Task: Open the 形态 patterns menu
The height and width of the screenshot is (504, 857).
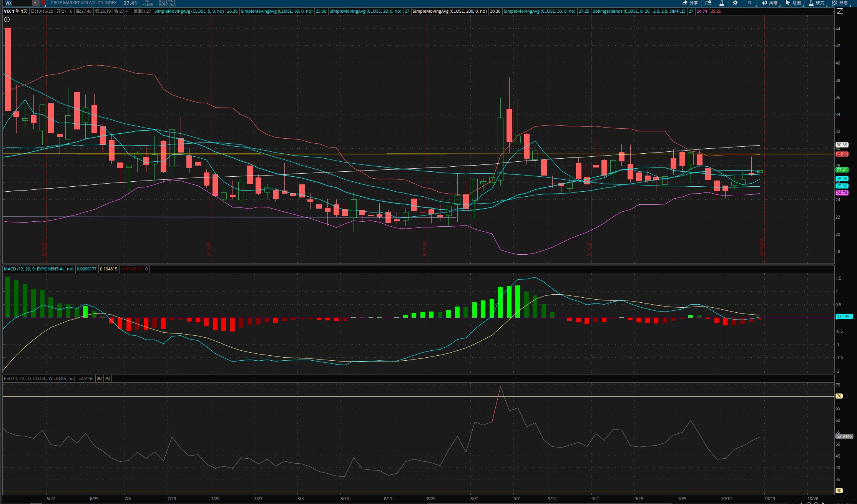Action: (x=840, y=3)
